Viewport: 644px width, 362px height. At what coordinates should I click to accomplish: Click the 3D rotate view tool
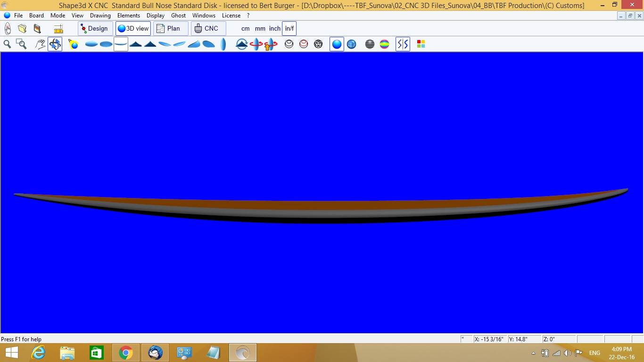coord(55,44)
